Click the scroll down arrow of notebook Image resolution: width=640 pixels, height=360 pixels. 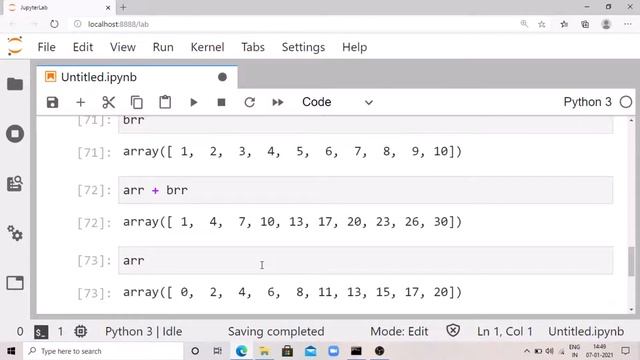tap(631, 309)
